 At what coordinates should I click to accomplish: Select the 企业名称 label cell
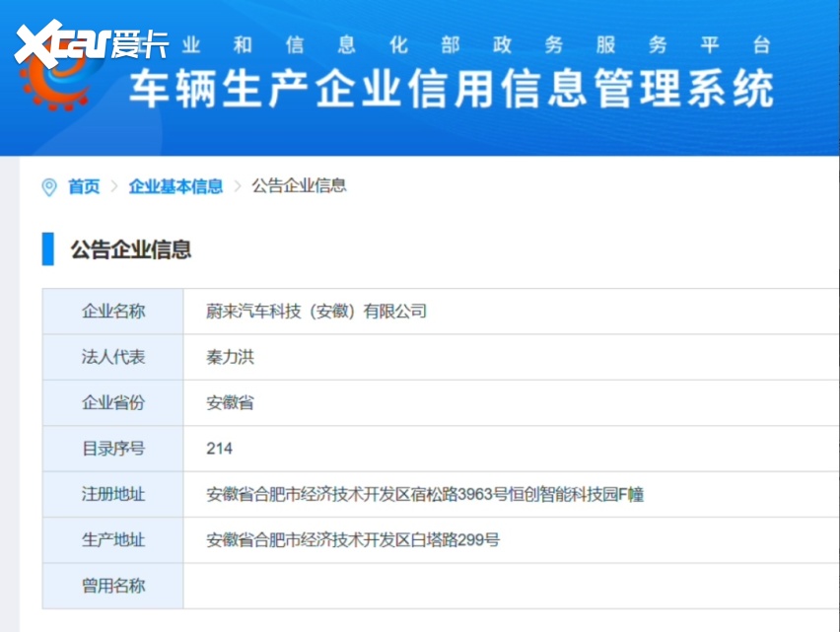pos(112,312)
